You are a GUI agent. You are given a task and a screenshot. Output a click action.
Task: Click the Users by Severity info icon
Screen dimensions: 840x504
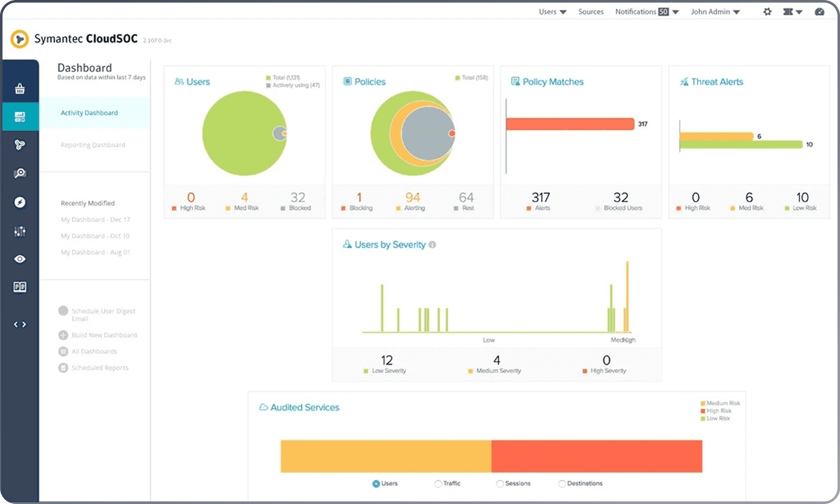point(432,245)
